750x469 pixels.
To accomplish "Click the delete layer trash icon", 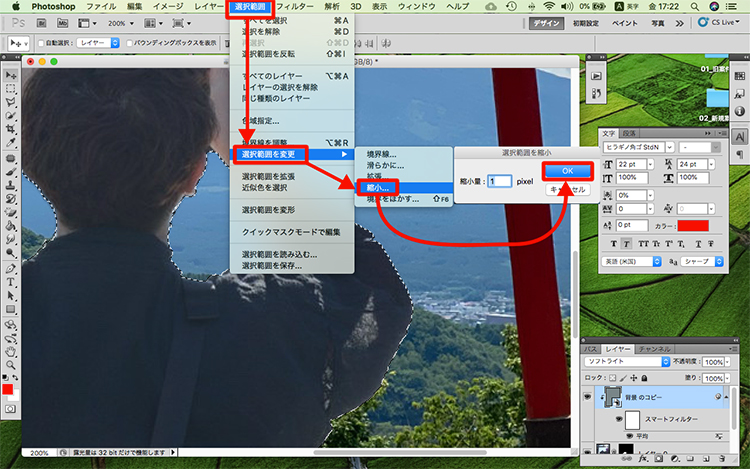I will 722,458.
